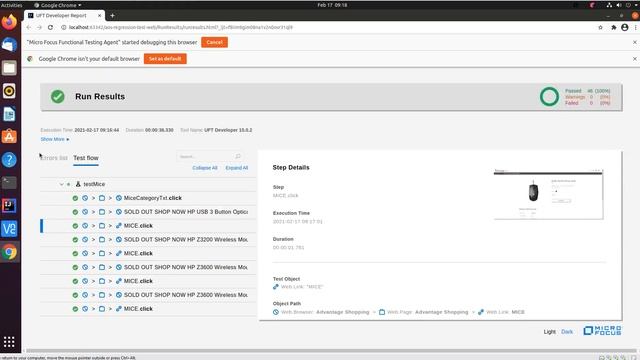Select the HP USB 3 Button Optical step

pos(148,212)
